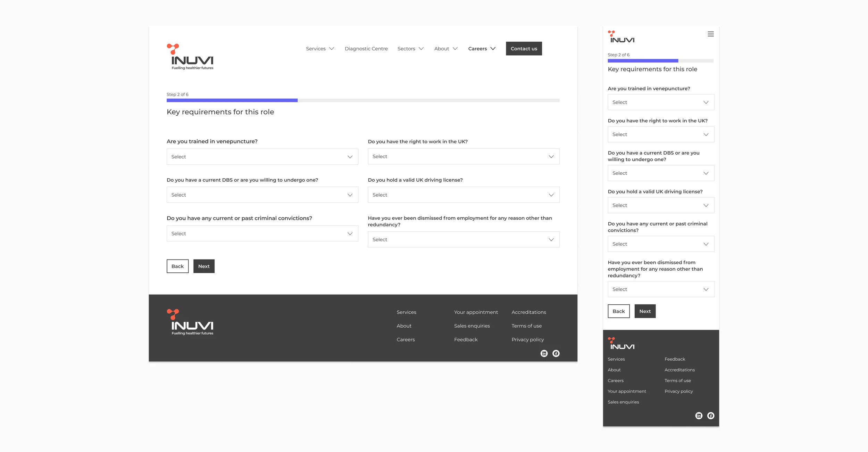
Task: Click the LinkedIn icon in the desktop footer
Action: [x=544, y=353]
